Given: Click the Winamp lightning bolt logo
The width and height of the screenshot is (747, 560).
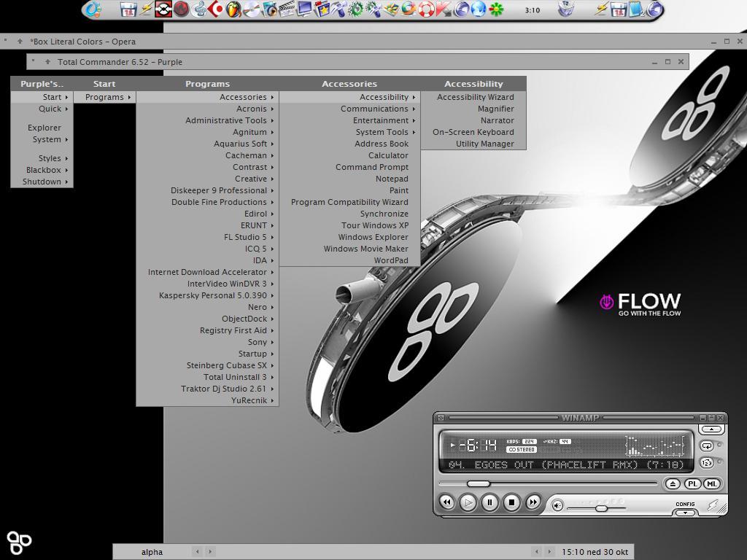Looking at the screenshot, I should [713, 505].
